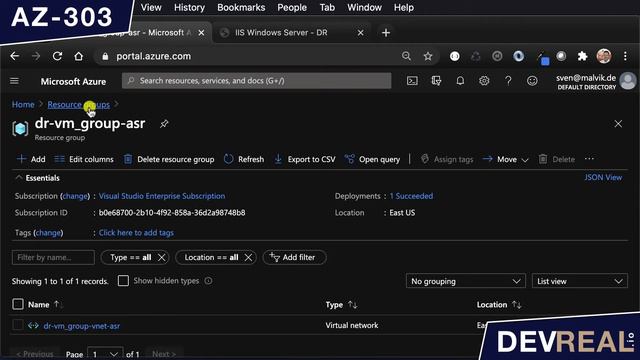Refresh the resource list

[244, 159]
